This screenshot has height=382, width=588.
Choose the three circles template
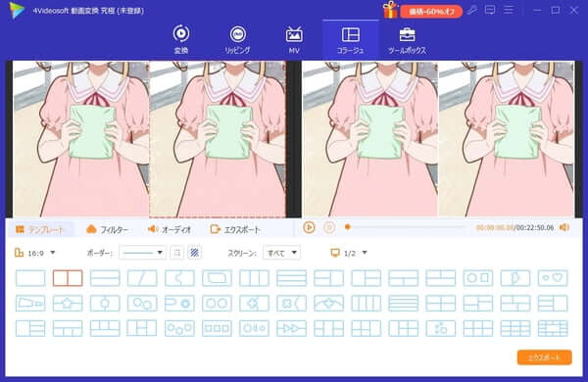(x=179, y=328)
